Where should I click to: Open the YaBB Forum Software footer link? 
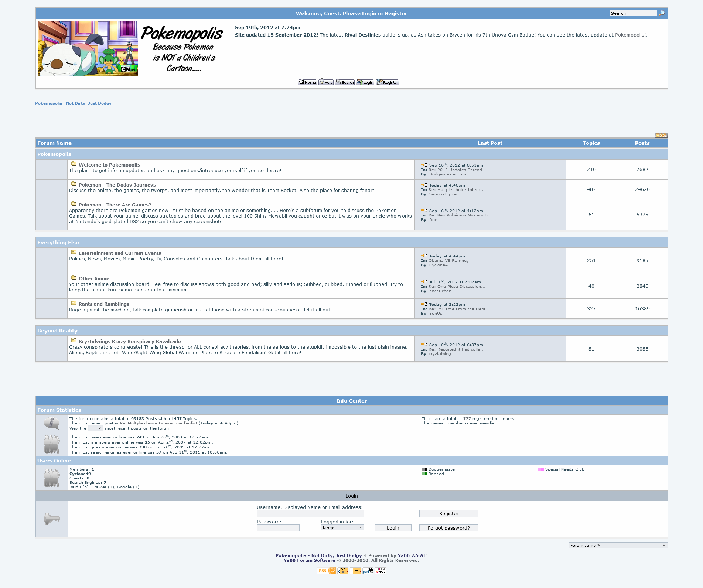point(310,560)
